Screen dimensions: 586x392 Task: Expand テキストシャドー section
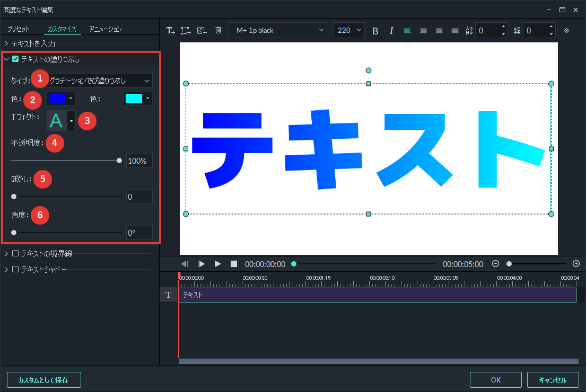click(x=6, y=269)
